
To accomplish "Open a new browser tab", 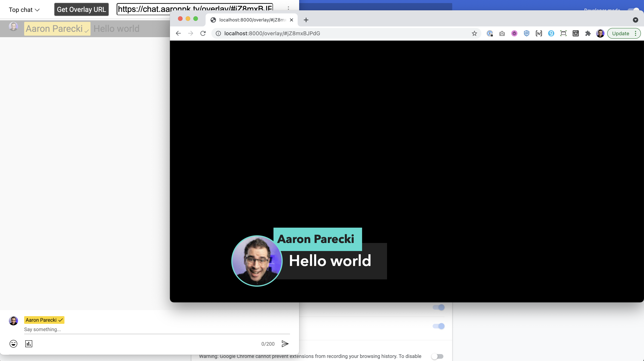I will click(306, 20).
